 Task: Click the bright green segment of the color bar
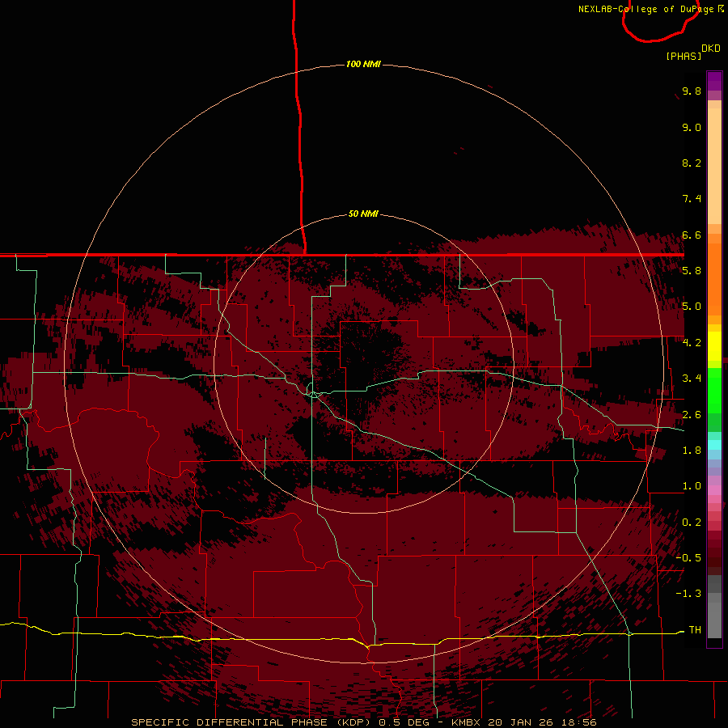[x=714, y=390]
